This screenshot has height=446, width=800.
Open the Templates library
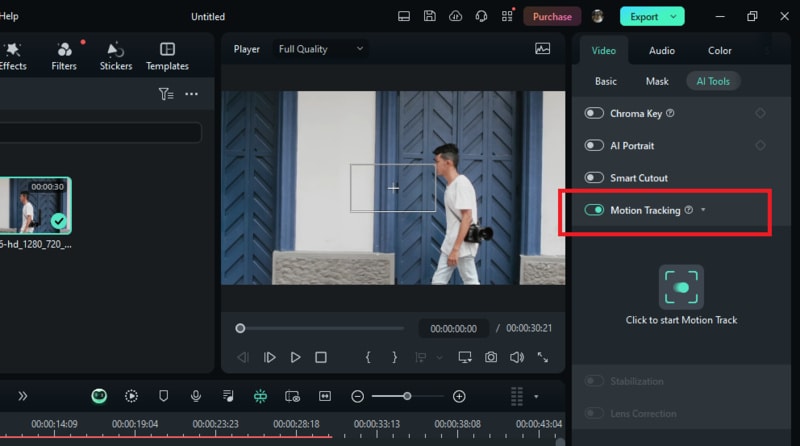click(167, 56)
